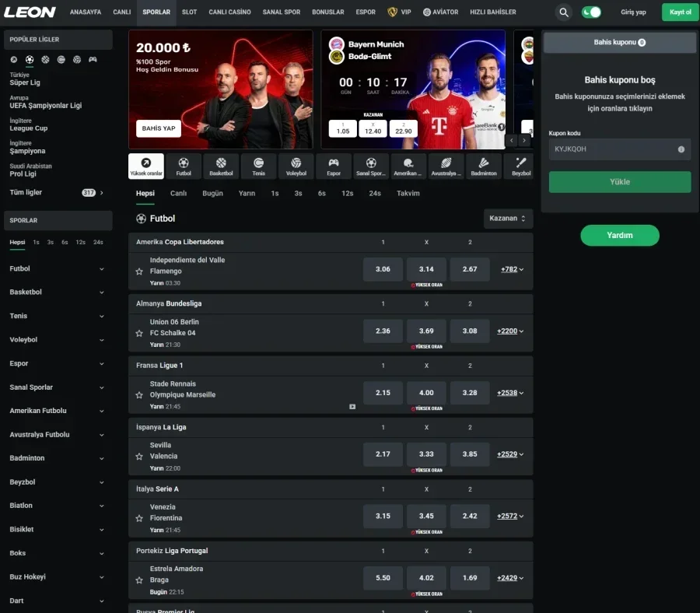This screenshot has height=613, width=700.
Task: Select the Yüksek oranlar sport icon
Action: tap(146, 166)
